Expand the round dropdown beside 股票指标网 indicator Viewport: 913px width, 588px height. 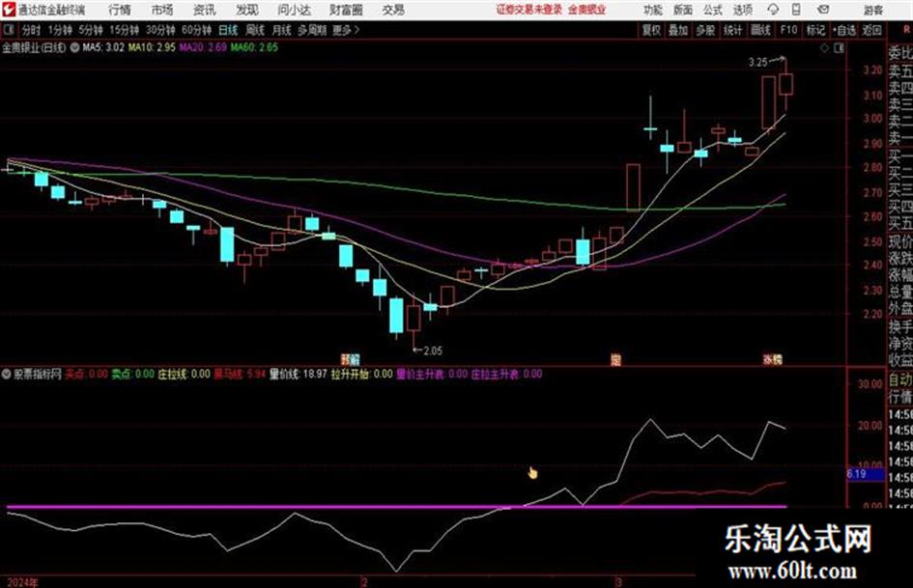7,374
